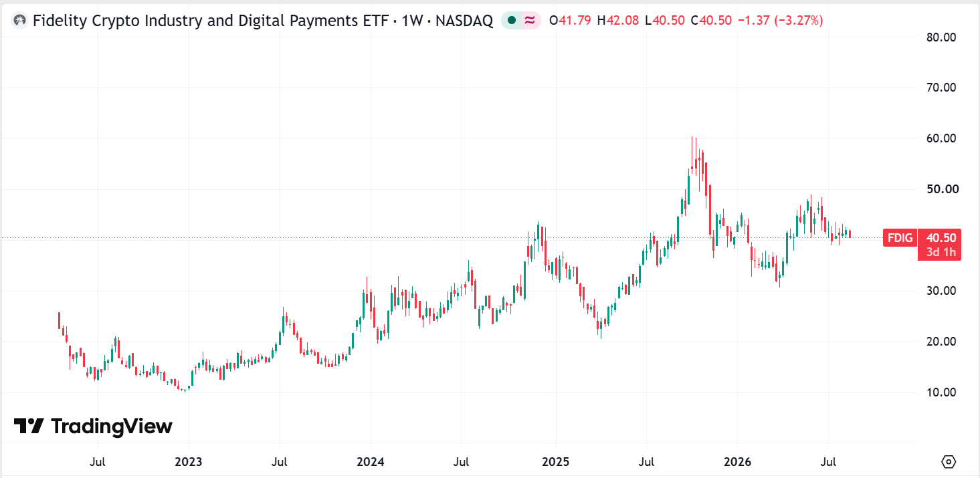980x478 pixels.
Task: Click the 80.00 price axis label
Action: pyautogui.click(x=941, y=37)
